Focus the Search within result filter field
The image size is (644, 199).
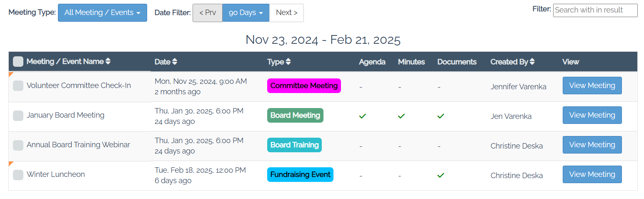click(x=595, y=10)
